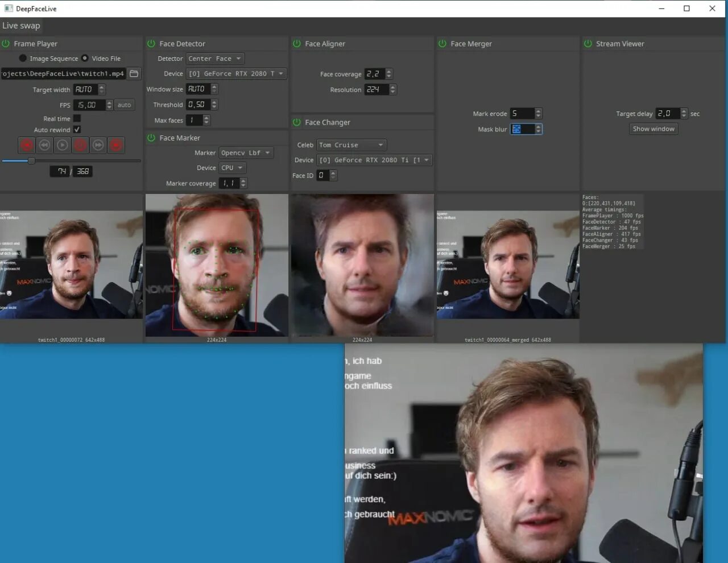Open the Marker dropdown showing Opencv Lbf
This screenshot has width=728, height=563.
pos(246,153)
